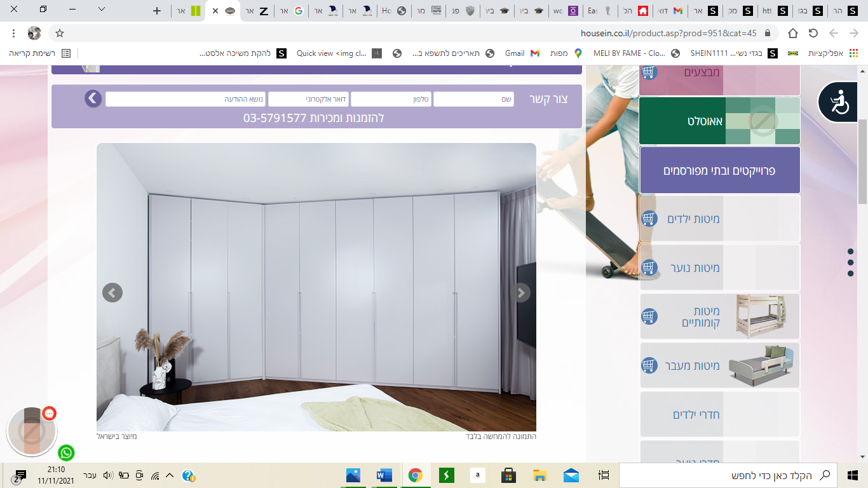Viewport: 868px width, 488px height.
Task: Click the cart icon beside מיטות קומותיים
Action: click(649, 316)
